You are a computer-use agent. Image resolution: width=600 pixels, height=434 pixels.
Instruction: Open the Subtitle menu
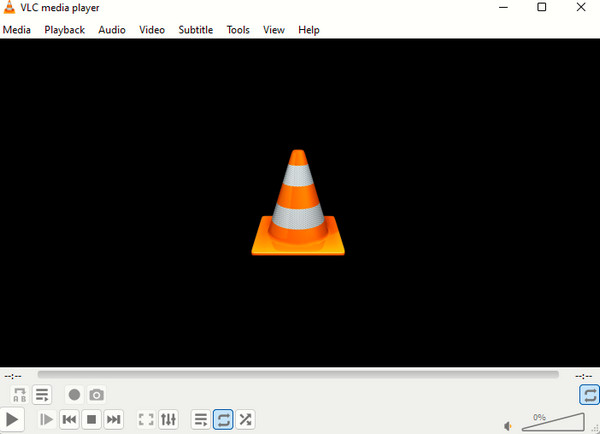[196, 30]
